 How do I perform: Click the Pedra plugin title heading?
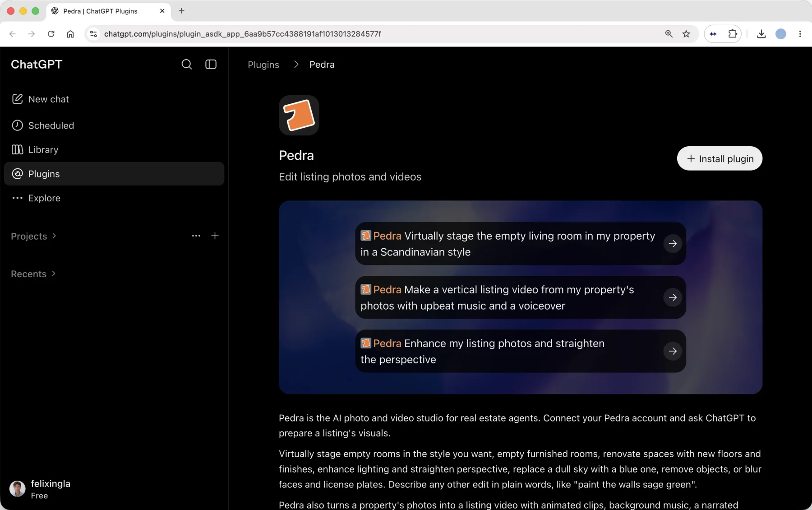tap(296, 155)
